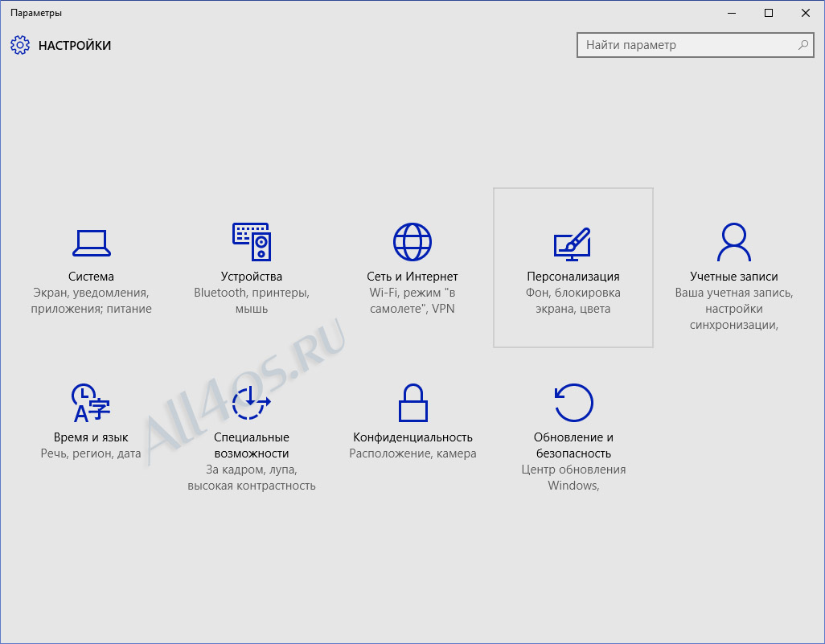Open the Время и язык icon
The image size is (825, 644).
click(x=91, y=403)
